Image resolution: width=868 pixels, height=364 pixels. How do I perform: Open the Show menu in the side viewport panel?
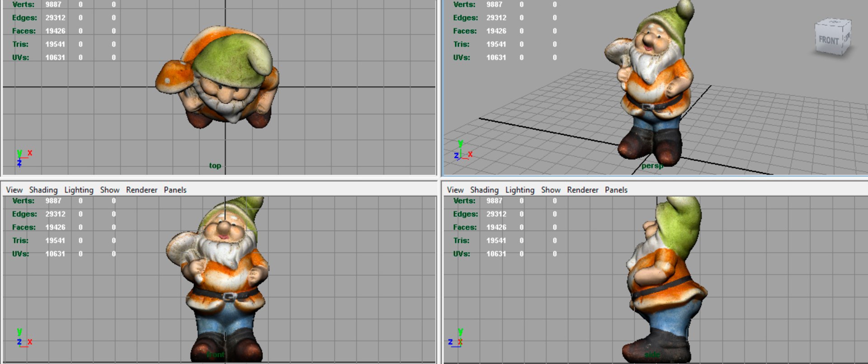pos(551,190)
